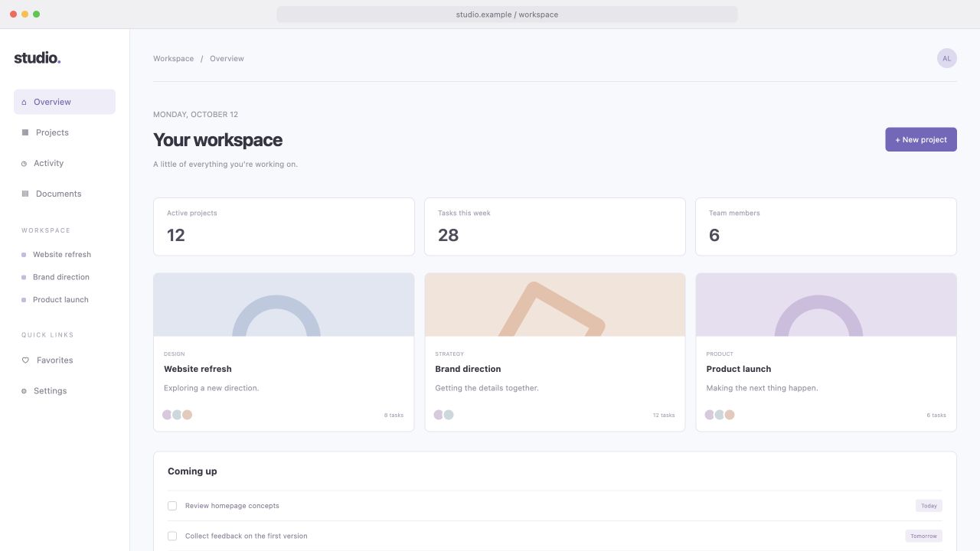980x551 pixels.
Task: Open the Documents sidebar item
Action: pyautogui.click(x=64, y=194)
